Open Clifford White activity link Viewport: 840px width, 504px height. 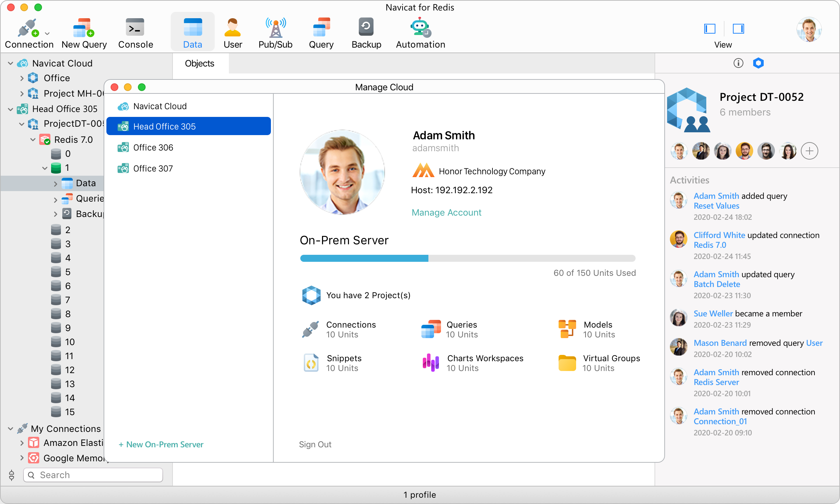coord(719,235)
